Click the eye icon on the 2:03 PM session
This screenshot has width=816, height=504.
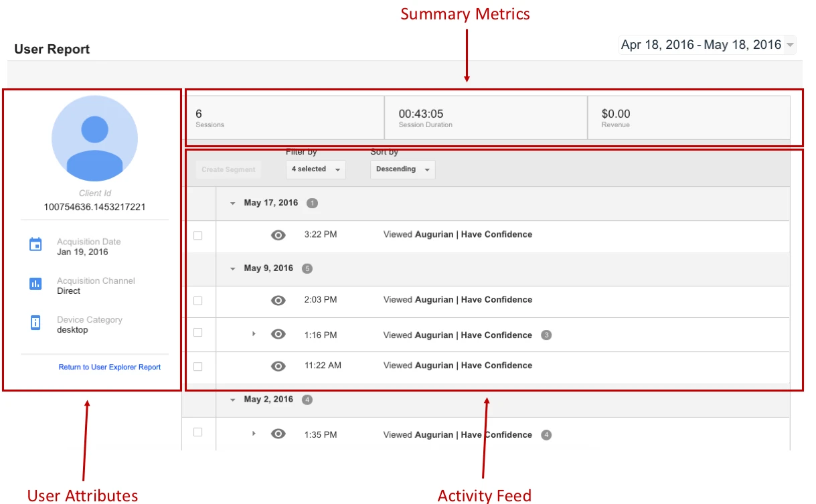pyautogui.click(x=278, y=300)
